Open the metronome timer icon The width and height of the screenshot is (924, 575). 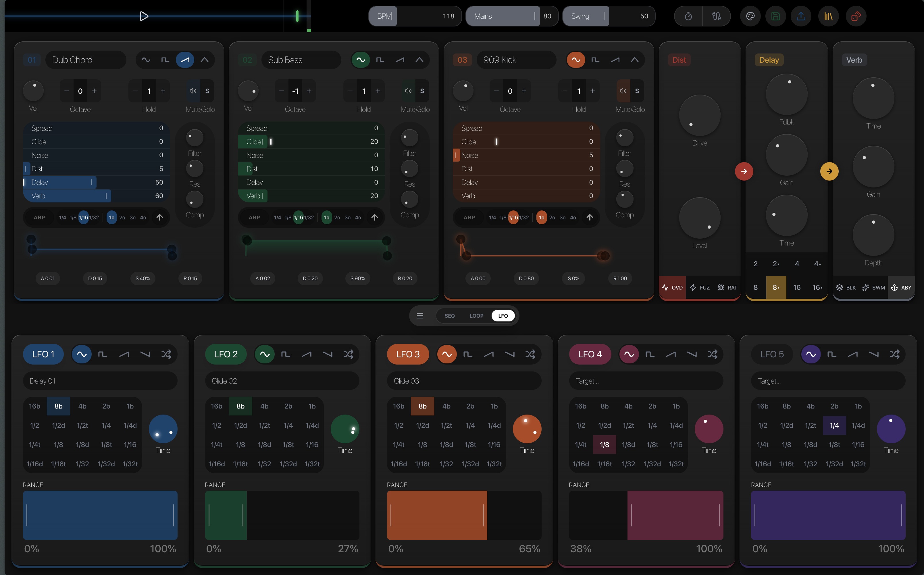688,16
